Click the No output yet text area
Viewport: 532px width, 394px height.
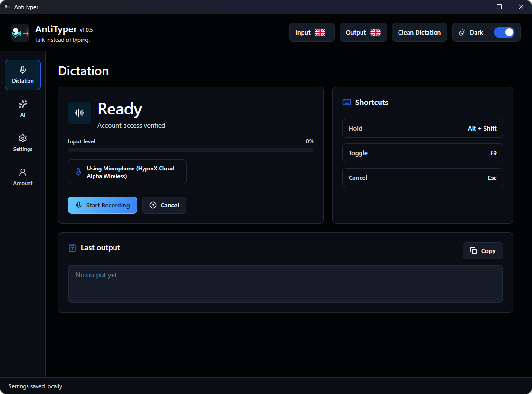285,284
